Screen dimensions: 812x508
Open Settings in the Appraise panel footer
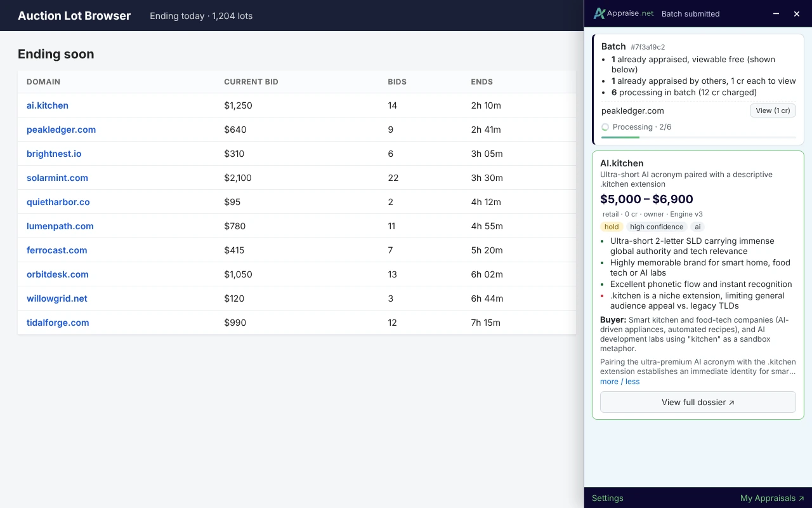pyautogui.click(x=608, y=498)
